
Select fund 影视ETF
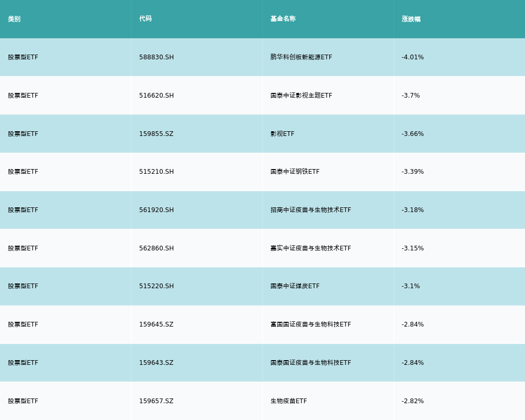(x=282, y=134)
